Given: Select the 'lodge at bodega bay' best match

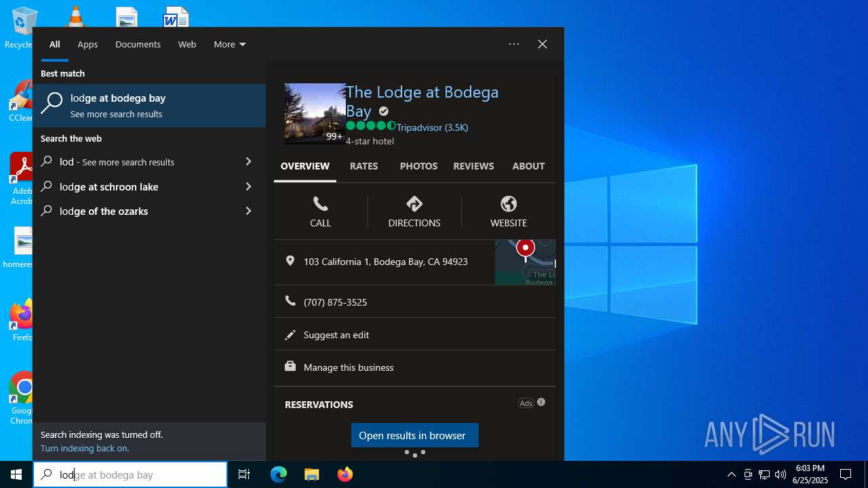Looking at the screenshot, I should click(x=149, y=105).
